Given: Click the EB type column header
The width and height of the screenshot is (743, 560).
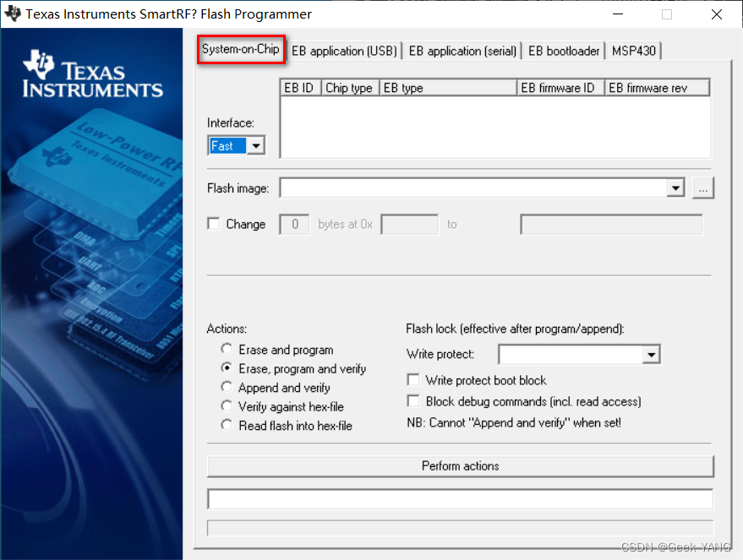Looking at the screenshot, I should point(448,88).
